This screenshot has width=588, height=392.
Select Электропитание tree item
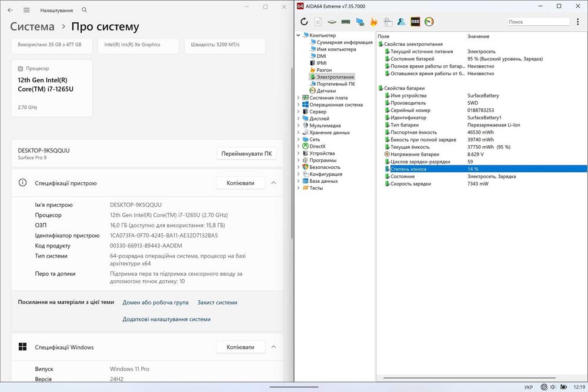point(335,77)
